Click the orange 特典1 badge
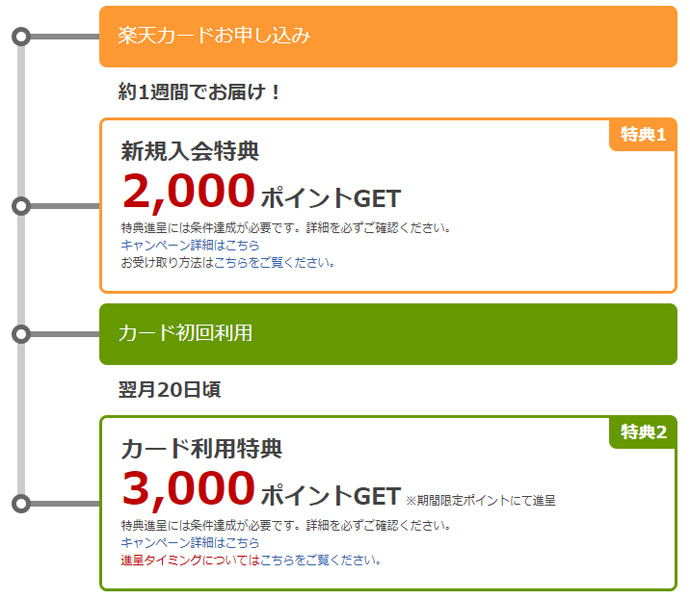690x600 pixels. 643,135
